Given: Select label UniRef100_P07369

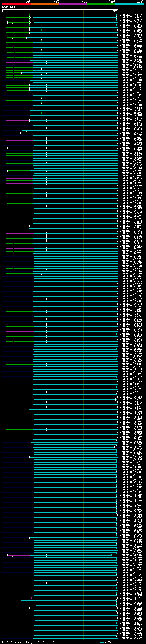Looking at the screenshot, I should 131,140.
